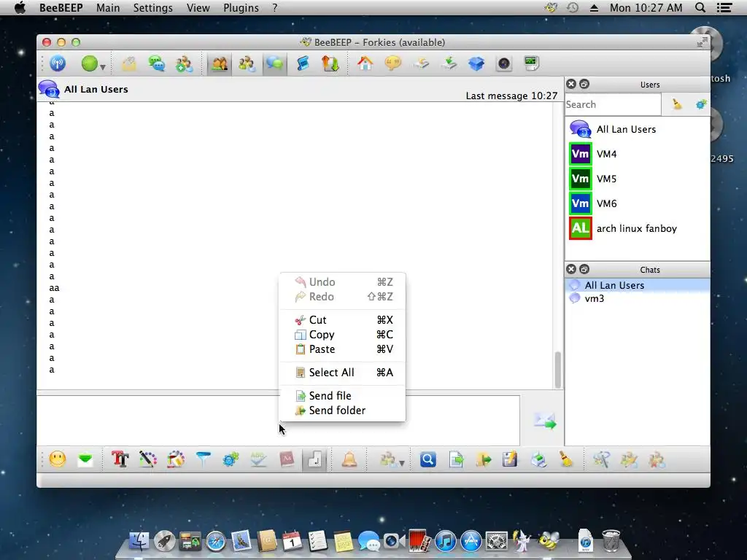Clear chat messages with broom icon

[566, 459]
